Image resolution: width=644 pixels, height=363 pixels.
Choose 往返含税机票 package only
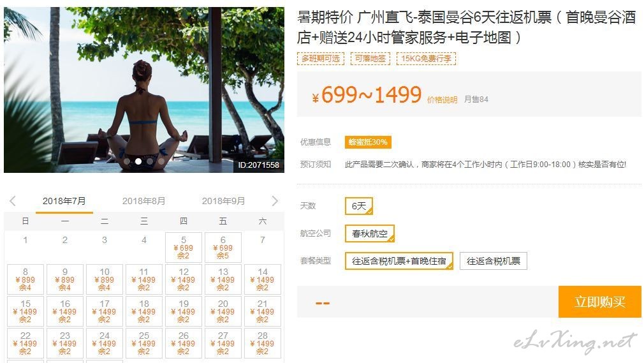pyautogui.click(x=494, y=261)
